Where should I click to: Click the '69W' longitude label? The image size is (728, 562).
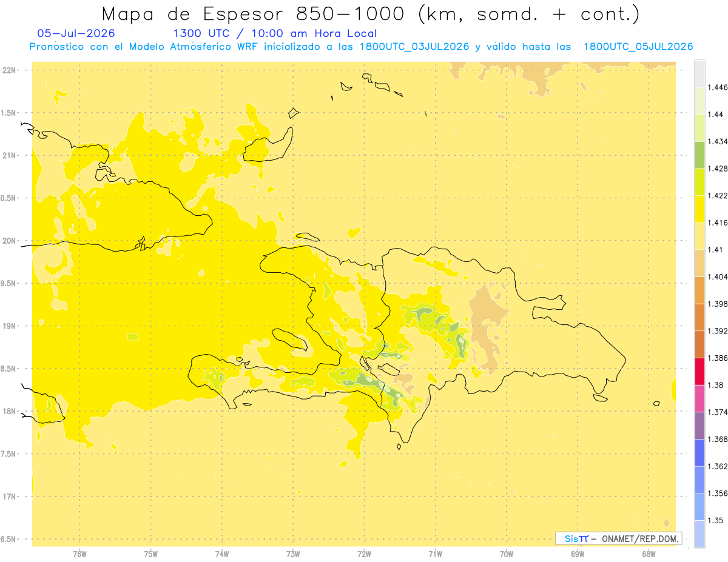coord(578,554)
